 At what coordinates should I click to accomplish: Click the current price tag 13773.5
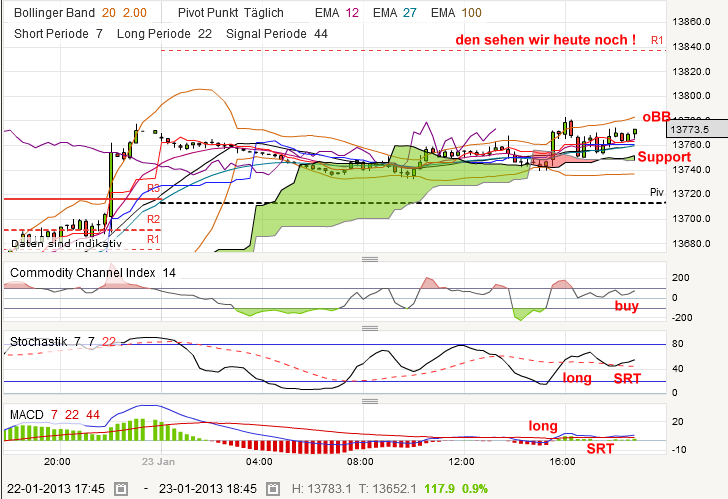(x=697, y=129)
